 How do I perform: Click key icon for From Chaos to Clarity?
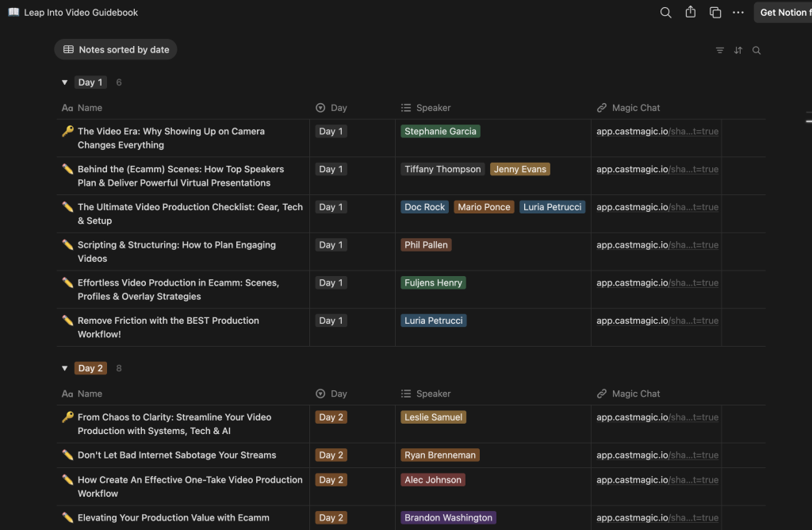[67, 417]
